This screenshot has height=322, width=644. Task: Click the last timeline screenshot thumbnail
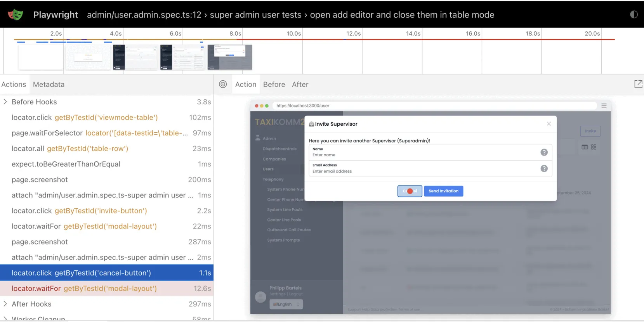(x=229, y=57)
